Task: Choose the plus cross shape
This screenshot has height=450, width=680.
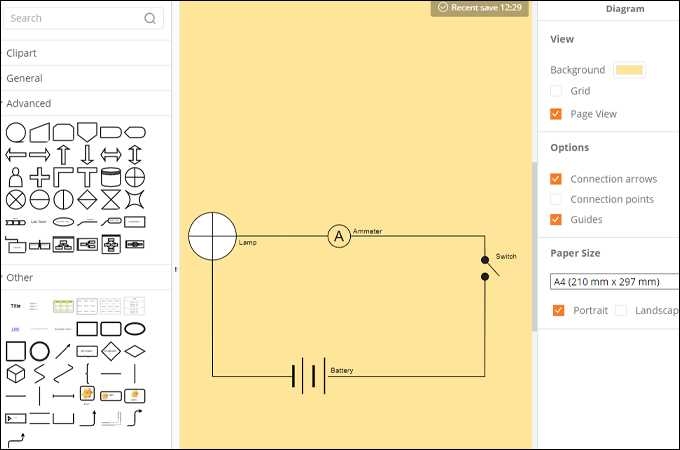Action: click(40, 178)
